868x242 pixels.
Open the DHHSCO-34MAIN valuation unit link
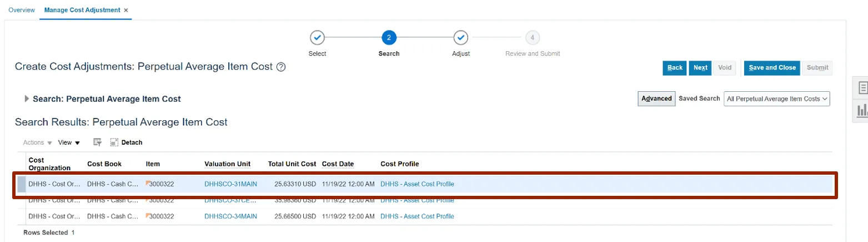[x=230, y=216]
